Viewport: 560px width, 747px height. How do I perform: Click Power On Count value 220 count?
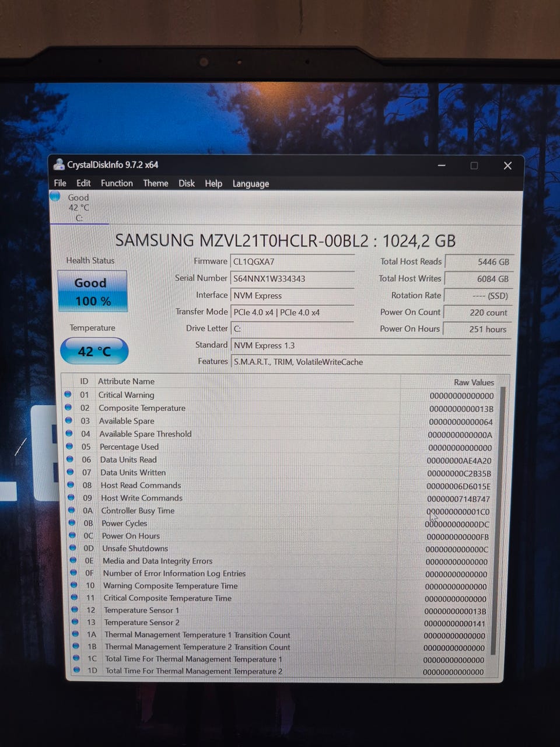(x=477, y=312)
